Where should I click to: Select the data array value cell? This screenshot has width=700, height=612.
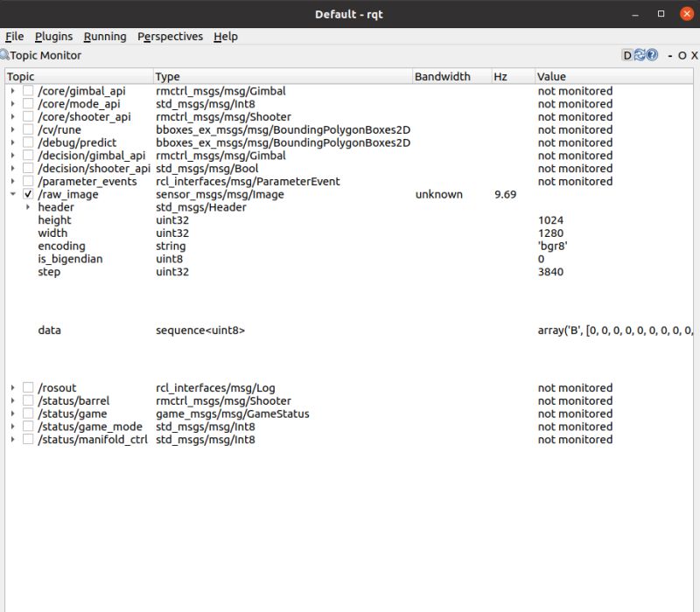coord(612,330)
